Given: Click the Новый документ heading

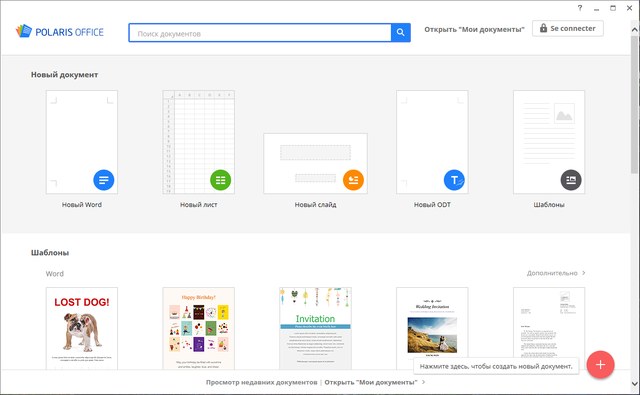Looking at the screenshot, I should coord(64,75).
